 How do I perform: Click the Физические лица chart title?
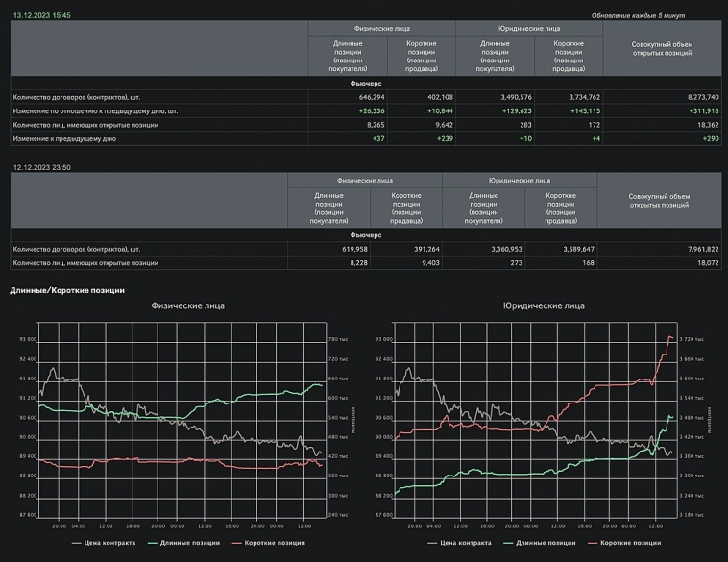point(188,305)
